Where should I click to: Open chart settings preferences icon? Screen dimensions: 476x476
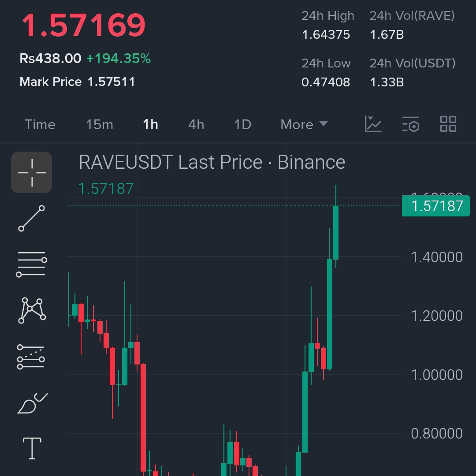coord(411,124)
